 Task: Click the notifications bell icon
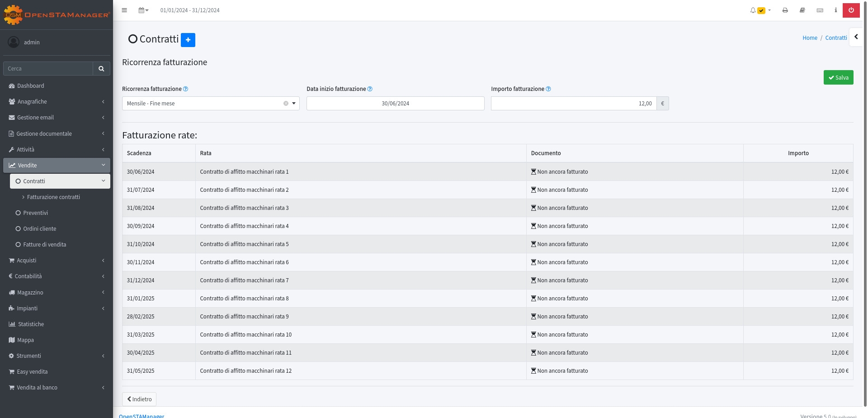pos(753,10)
